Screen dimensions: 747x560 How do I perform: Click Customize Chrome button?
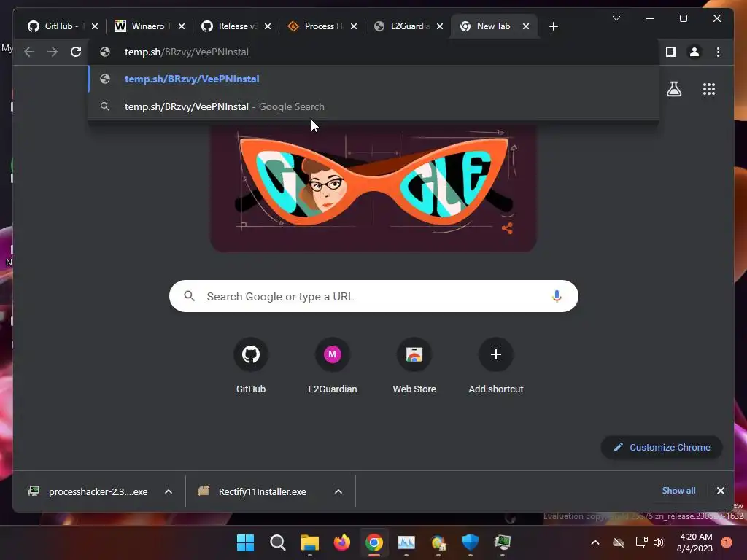pyautogui.click(x=662, y=447)
